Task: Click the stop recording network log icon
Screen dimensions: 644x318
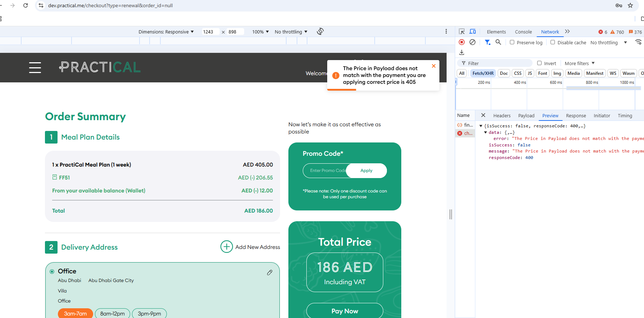Action: tap(462, 42)
